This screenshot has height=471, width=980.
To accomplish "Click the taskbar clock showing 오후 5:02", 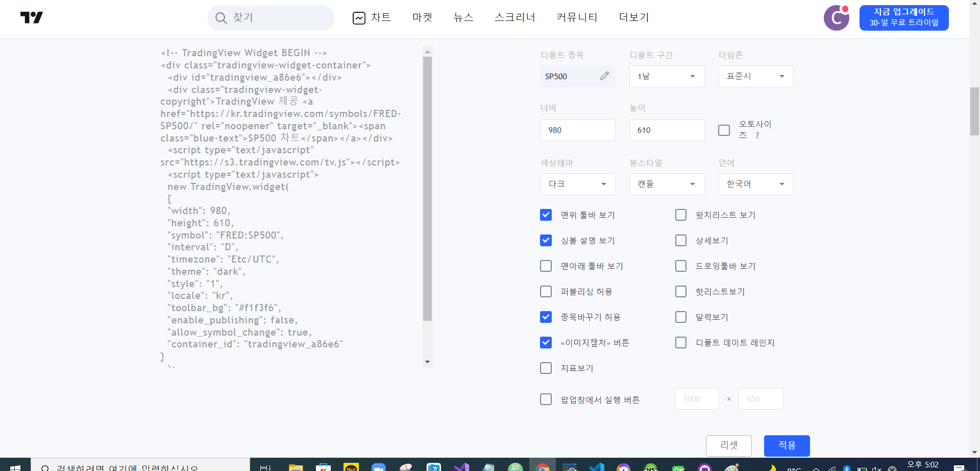I will point(923,465).
